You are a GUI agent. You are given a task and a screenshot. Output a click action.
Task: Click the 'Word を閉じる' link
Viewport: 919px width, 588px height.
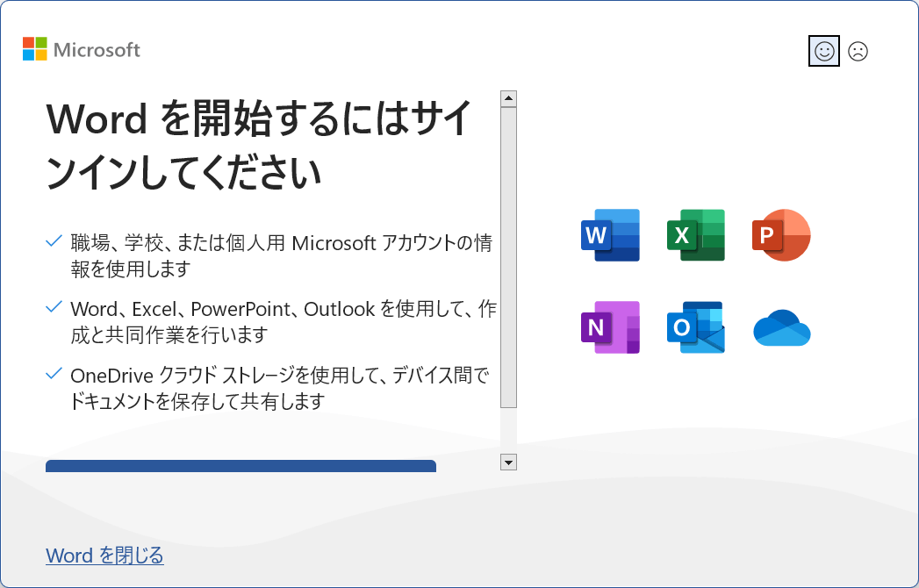point(105,556)
